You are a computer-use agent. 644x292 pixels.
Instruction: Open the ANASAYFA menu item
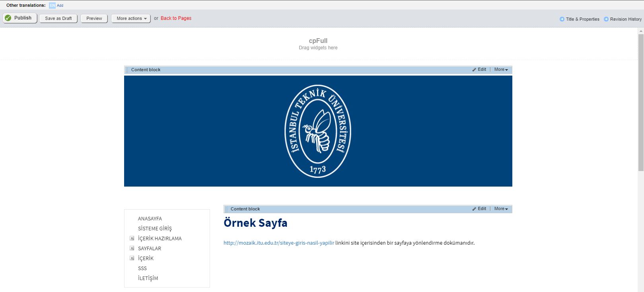coord(150,219)
